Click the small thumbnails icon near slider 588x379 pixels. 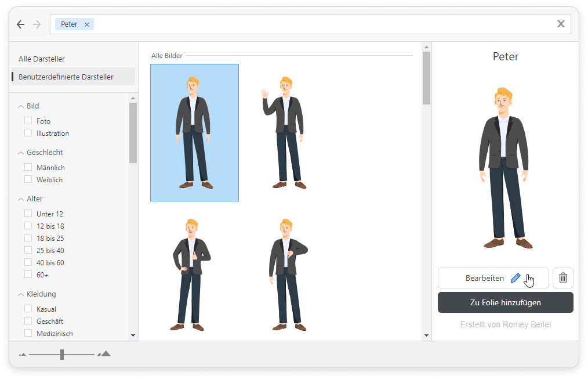[x=23, y=354]
